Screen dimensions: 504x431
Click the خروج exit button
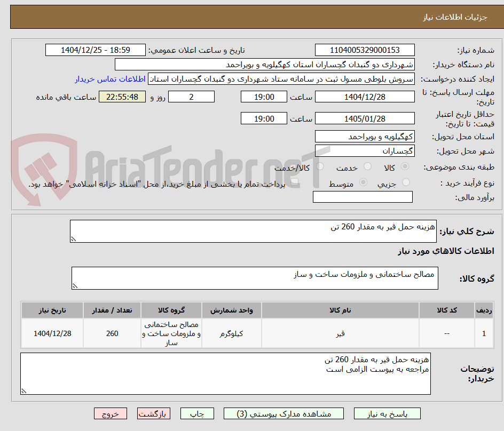point(111,413)
